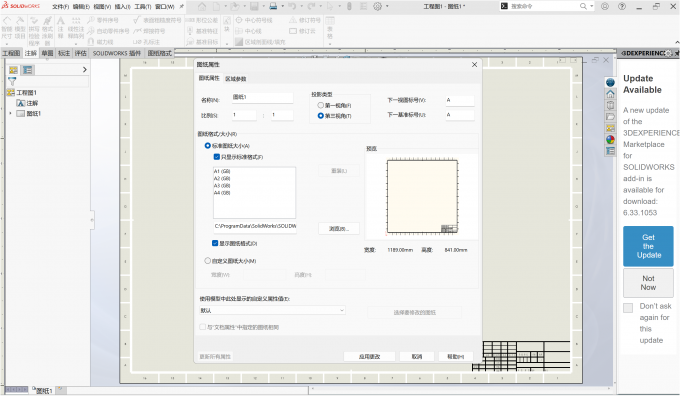Expand the Options gear dropdown arrow

[387, 7]
